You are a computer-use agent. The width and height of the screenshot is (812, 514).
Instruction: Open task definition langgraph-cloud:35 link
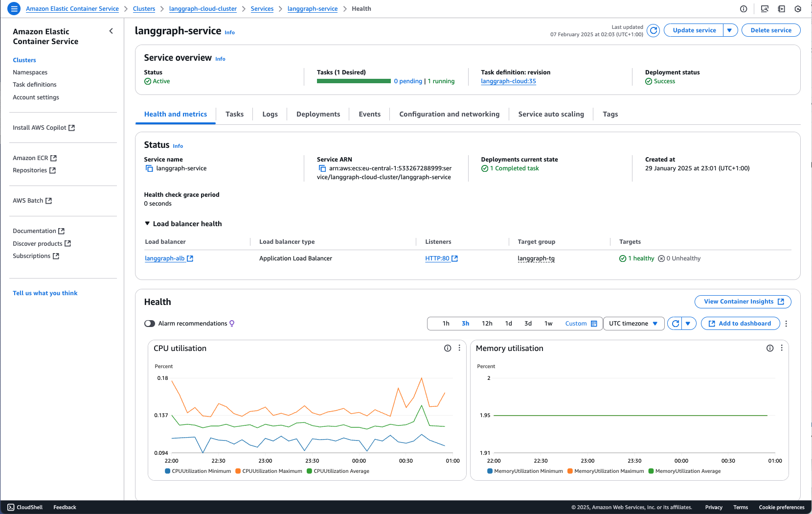click(508, 81)
